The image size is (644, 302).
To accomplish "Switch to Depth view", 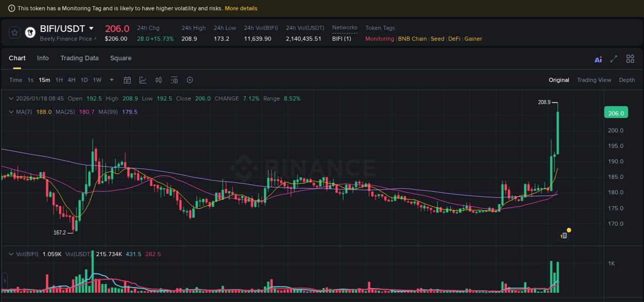I will click(x=627, y=80).
